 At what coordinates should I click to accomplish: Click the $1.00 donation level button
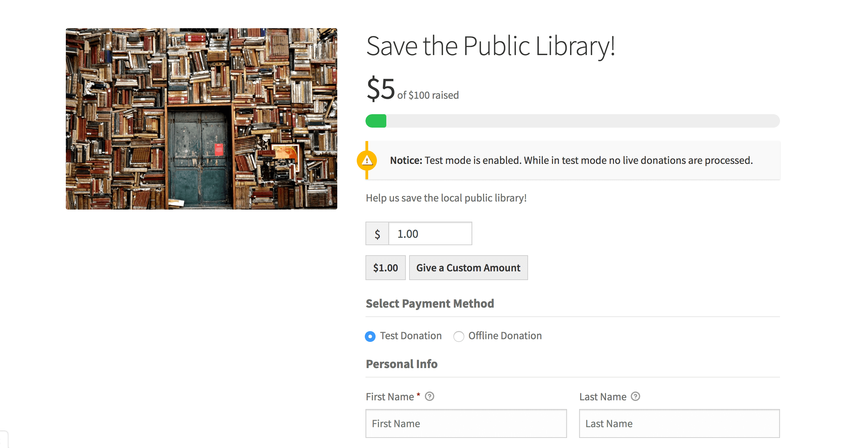386,268
